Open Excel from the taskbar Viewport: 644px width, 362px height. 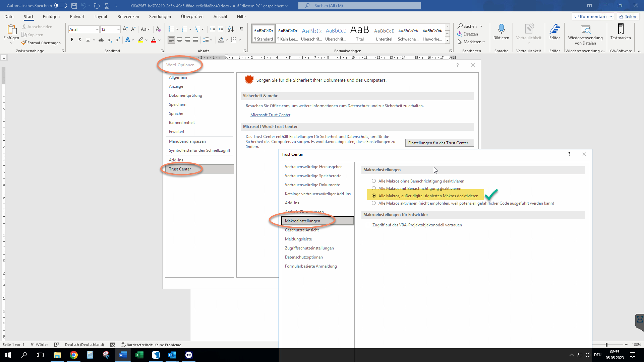pos(139,355)
